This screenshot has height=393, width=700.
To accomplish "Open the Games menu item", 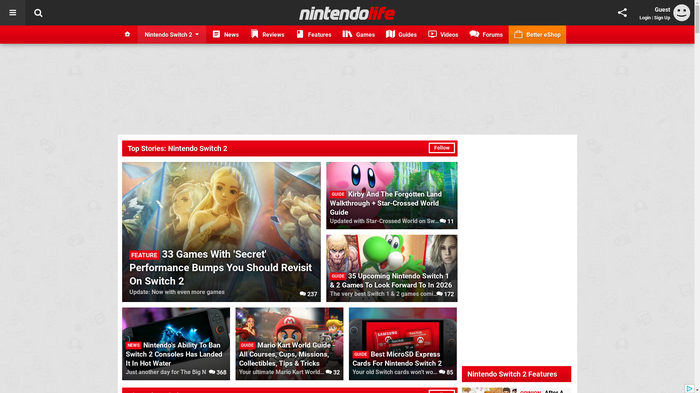I will [358, 34].
